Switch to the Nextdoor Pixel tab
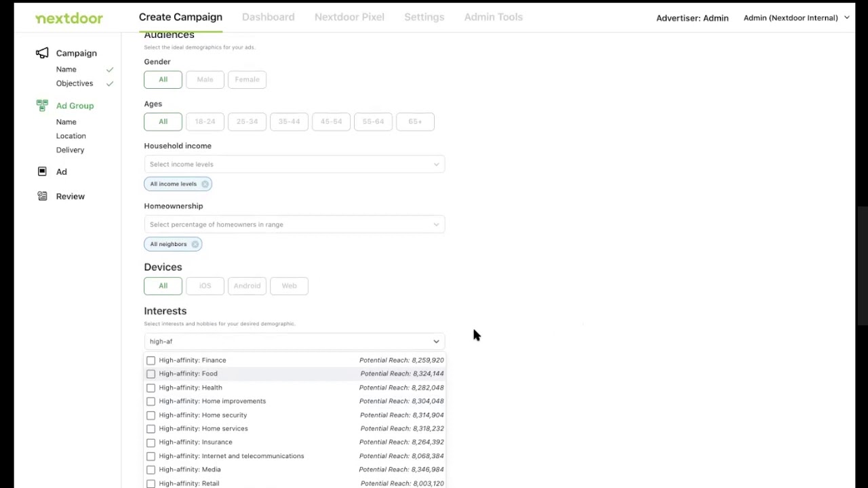The image size is (868, 488). point(349,17)
